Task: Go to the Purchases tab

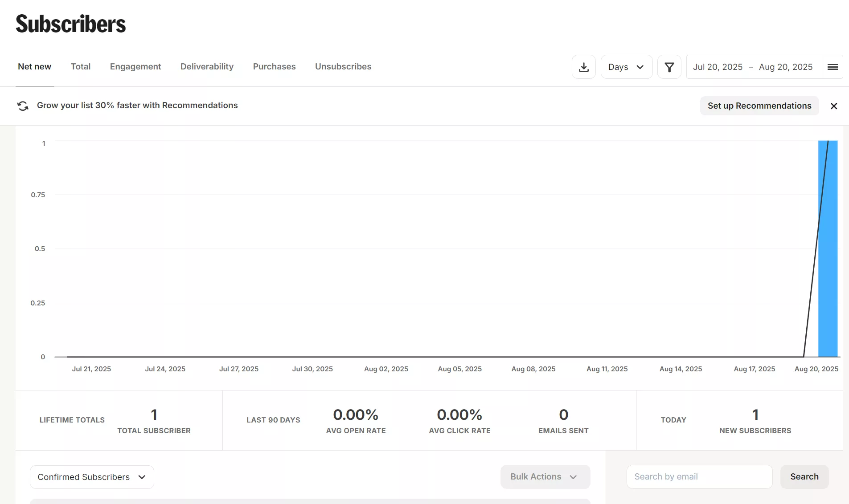Action: 274,66
